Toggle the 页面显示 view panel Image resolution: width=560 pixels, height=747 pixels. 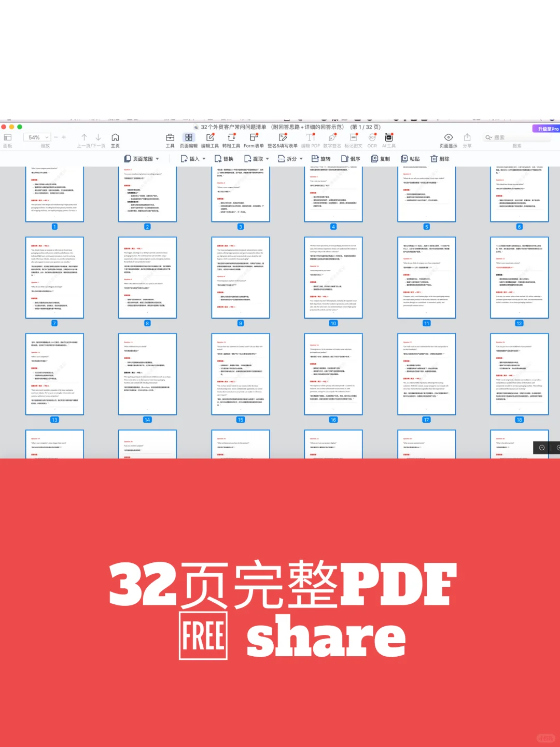(449, 141)
